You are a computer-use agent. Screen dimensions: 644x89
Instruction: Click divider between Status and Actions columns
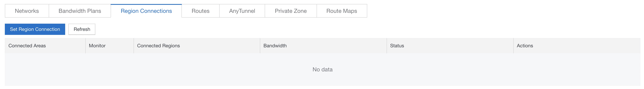pyautogui.click(x=513, y=46)
